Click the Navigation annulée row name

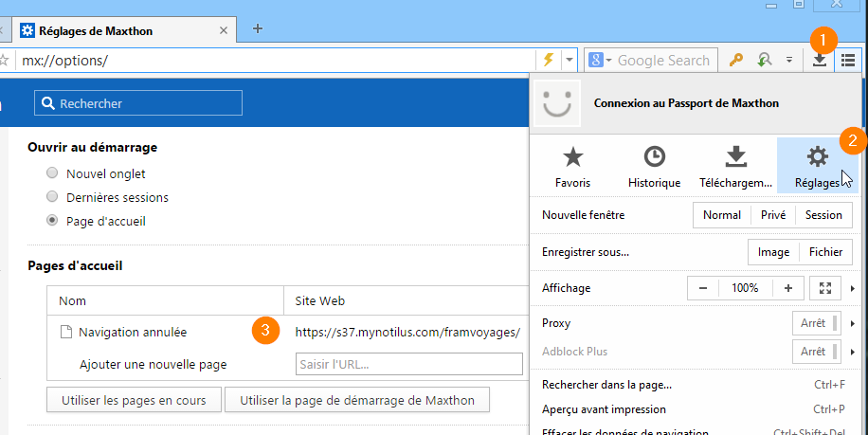[133, 332]
